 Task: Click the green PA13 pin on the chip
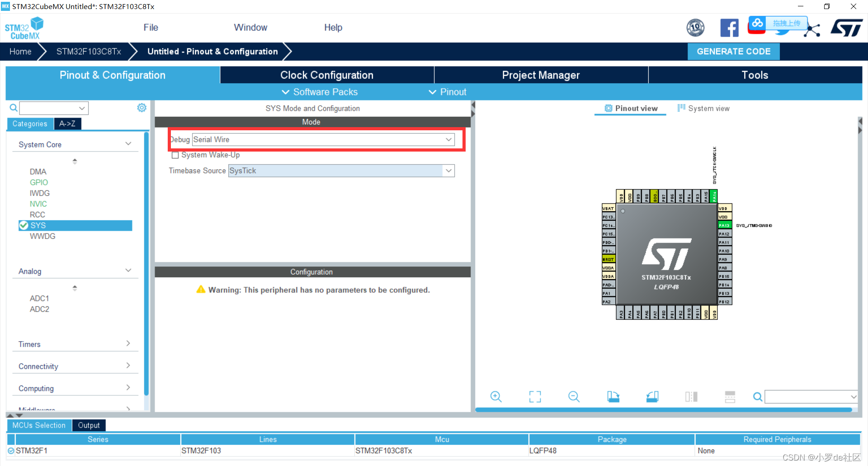coord(724,225)
